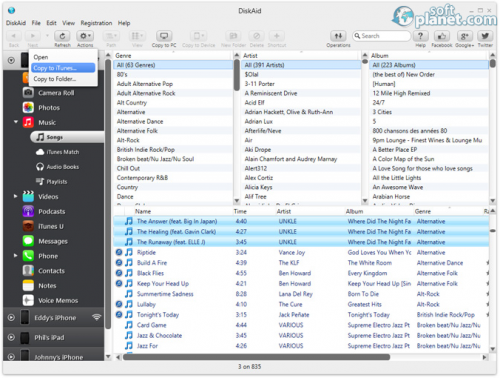
Task: Click the Google+ toolbar icon
Action: [464, 36]
